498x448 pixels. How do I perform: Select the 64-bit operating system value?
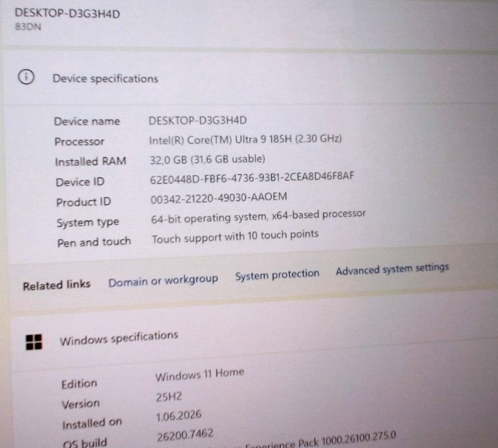tap(258, 217)
